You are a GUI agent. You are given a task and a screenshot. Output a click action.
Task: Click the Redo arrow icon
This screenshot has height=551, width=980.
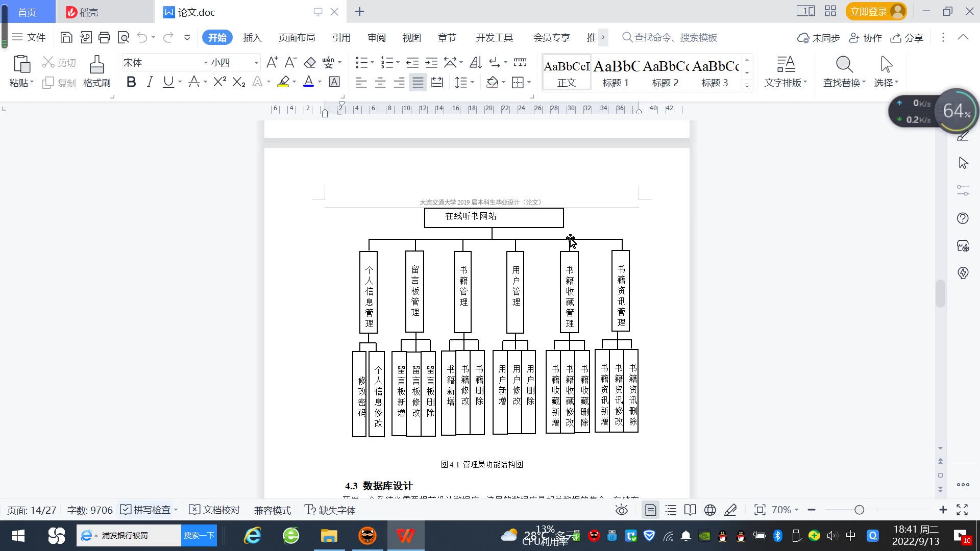[168, 37]
